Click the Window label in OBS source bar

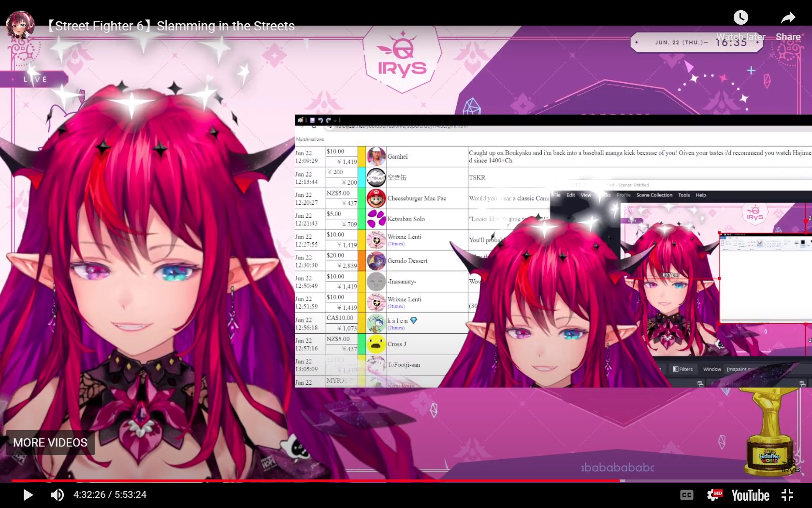[x=712, y=369]
